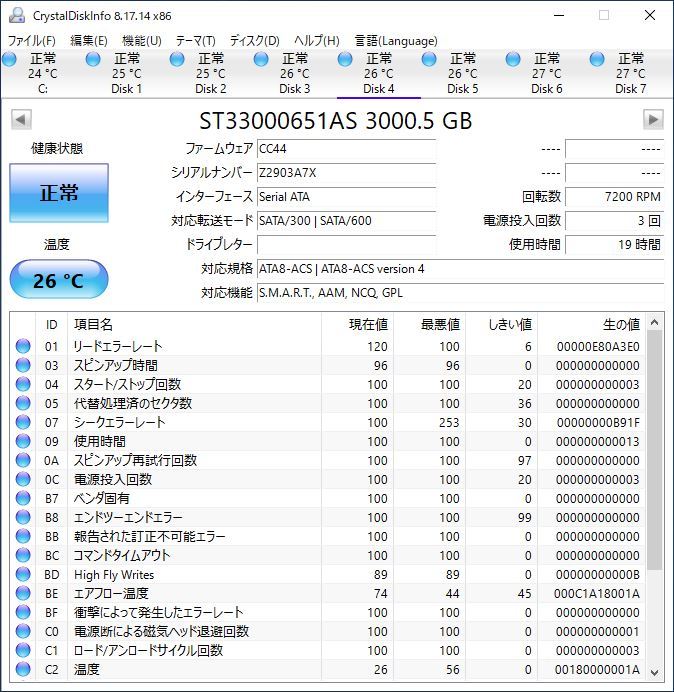
Task: Open the 機能(U) menu
Action: tap(142, 41)
